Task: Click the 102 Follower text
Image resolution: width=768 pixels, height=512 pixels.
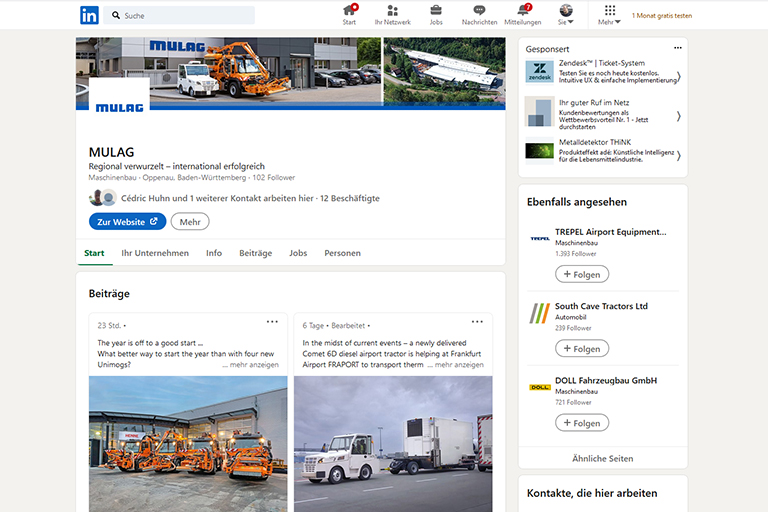Action: coord(274,178)
